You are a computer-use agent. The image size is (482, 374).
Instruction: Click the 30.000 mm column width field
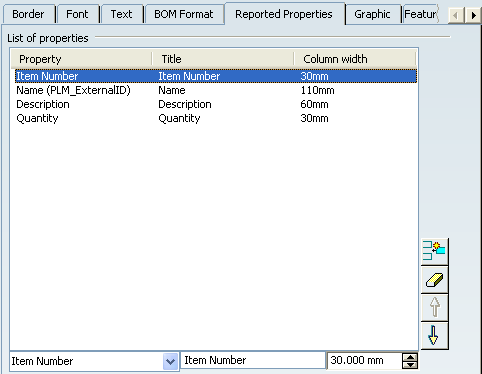364,360
